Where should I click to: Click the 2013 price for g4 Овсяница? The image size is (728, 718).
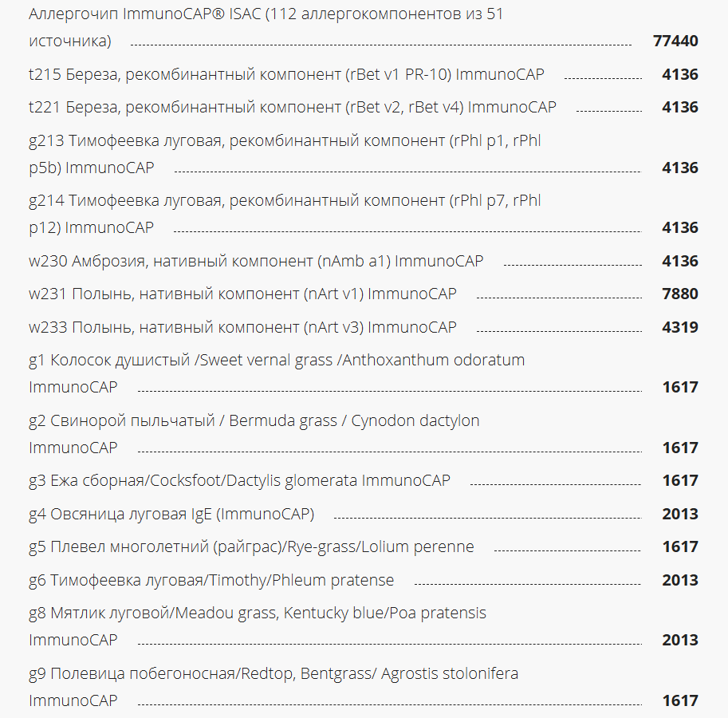point(679,515)
